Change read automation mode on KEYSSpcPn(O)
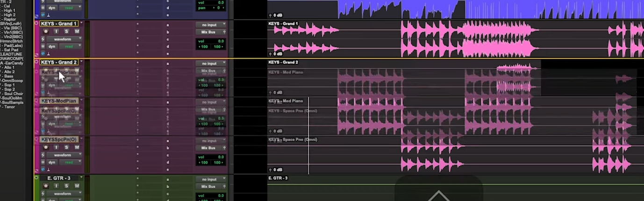The image size is (644, 201). coord(71,162)
